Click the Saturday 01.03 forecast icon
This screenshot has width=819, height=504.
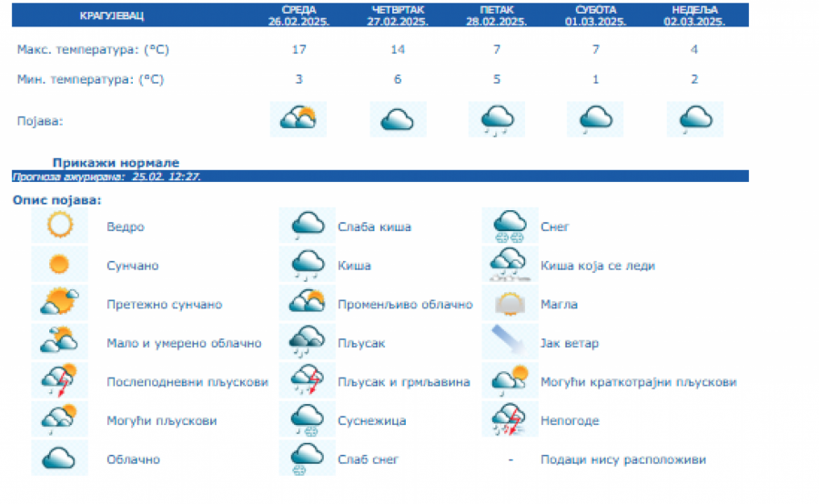click(x=596, y=119)
